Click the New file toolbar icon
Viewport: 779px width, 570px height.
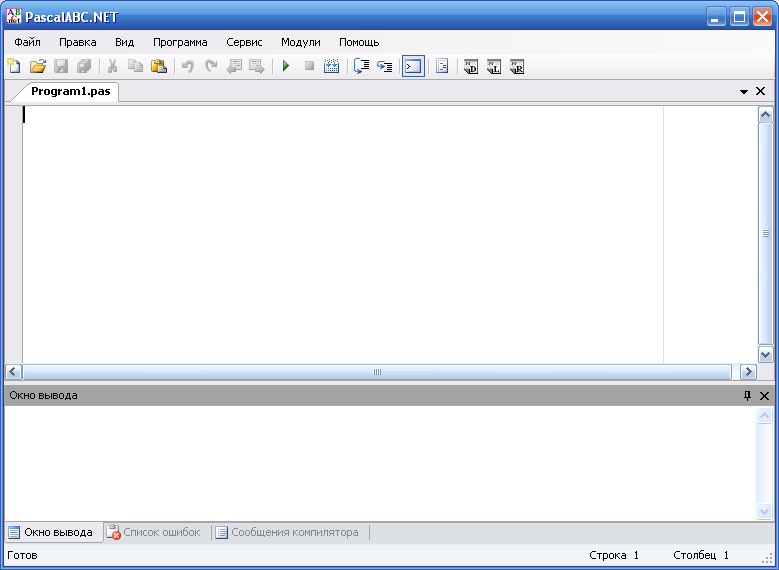14,67
